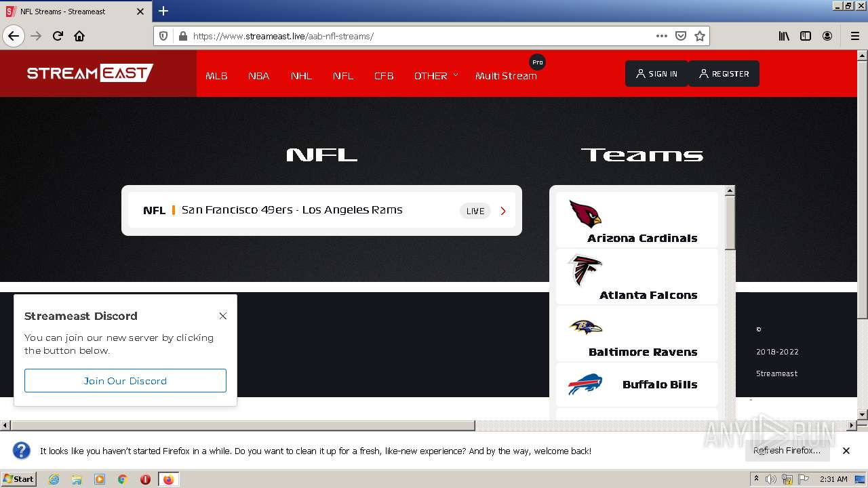The width and height of the screenshot is (868, 488).
Task: Expand the OTHER sports dropdown
Action: tap(436, 76)
